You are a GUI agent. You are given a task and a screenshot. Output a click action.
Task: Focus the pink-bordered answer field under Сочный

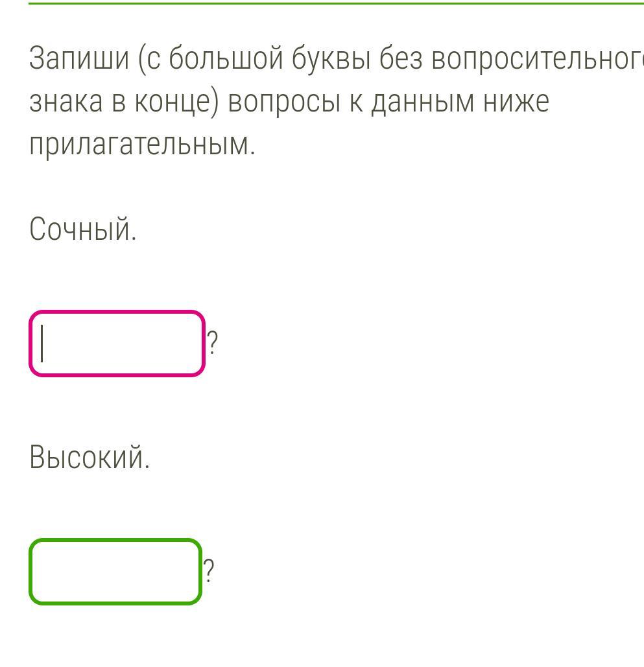(117, 344)
